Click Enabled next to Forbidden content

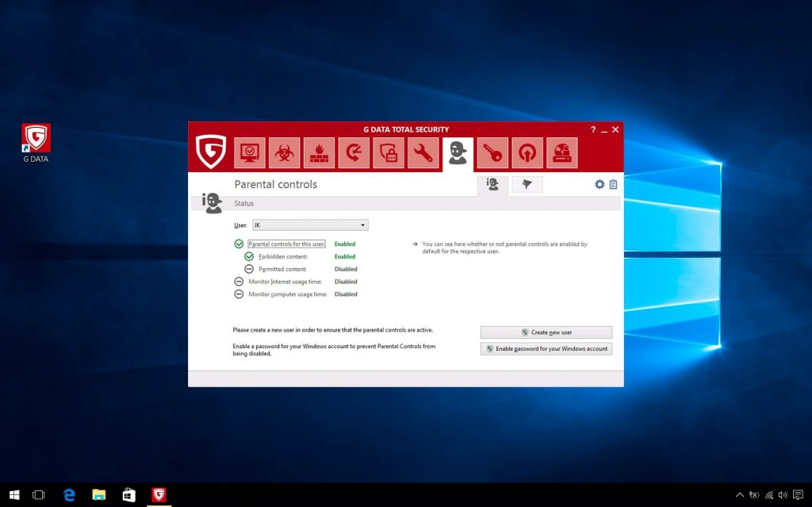[x=345, y=256]
